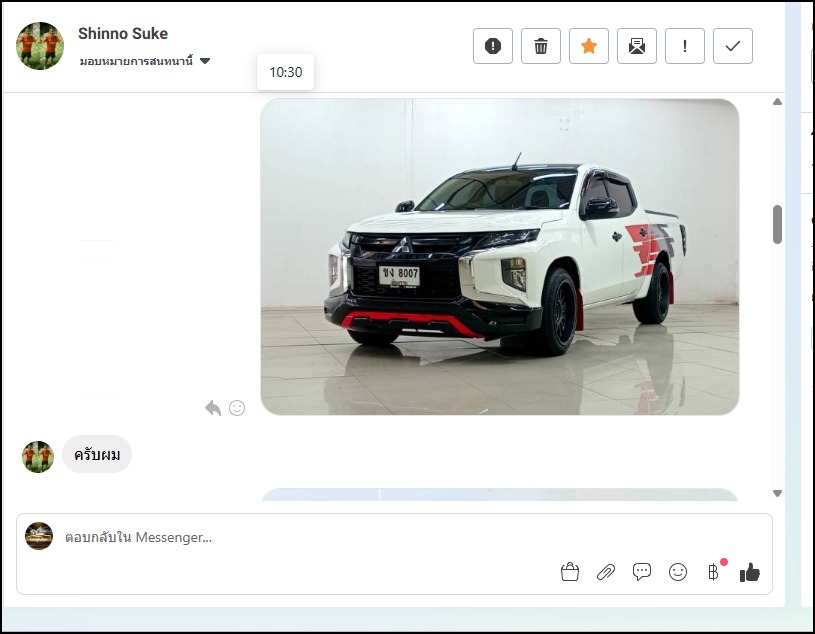Screen dimensions: 815x634
Task: Mark conversation as spam with circled exclamation icon
Action: click(493, 46)
